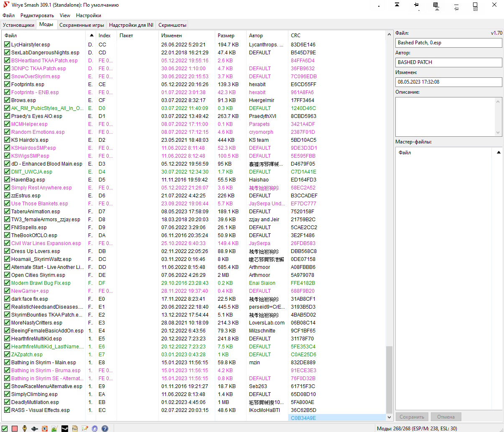Switch to the Сохраненные игры tab
This screenshot has height=432, width=504.
click(81, 25)
